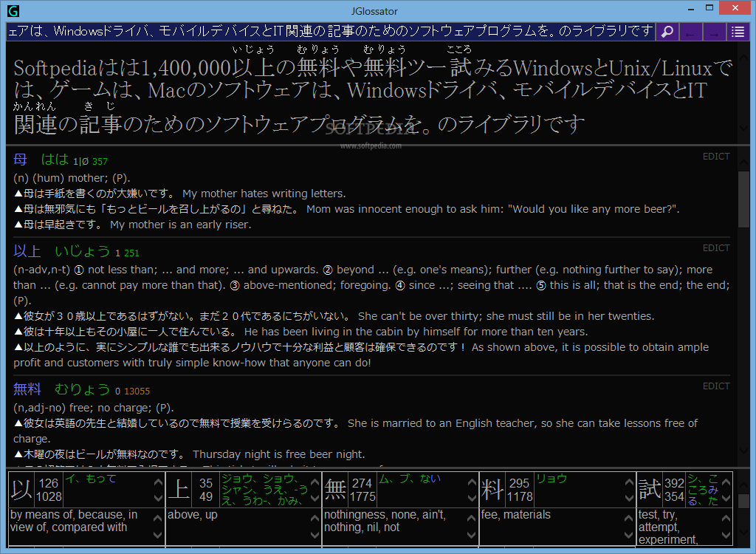This screenshot has width=756, height=554.
Task: Click frequency number 251 in 以上 entry
Action: [131, 253]
